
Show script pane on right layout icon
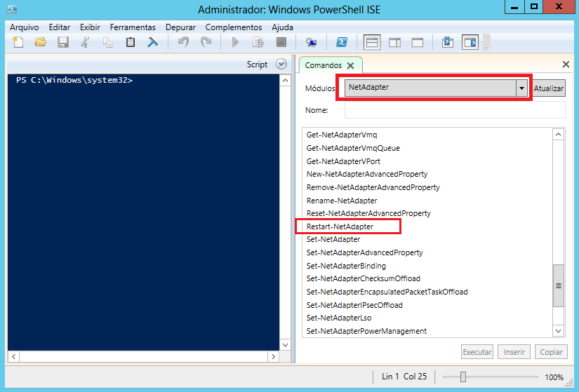point(394,43)
